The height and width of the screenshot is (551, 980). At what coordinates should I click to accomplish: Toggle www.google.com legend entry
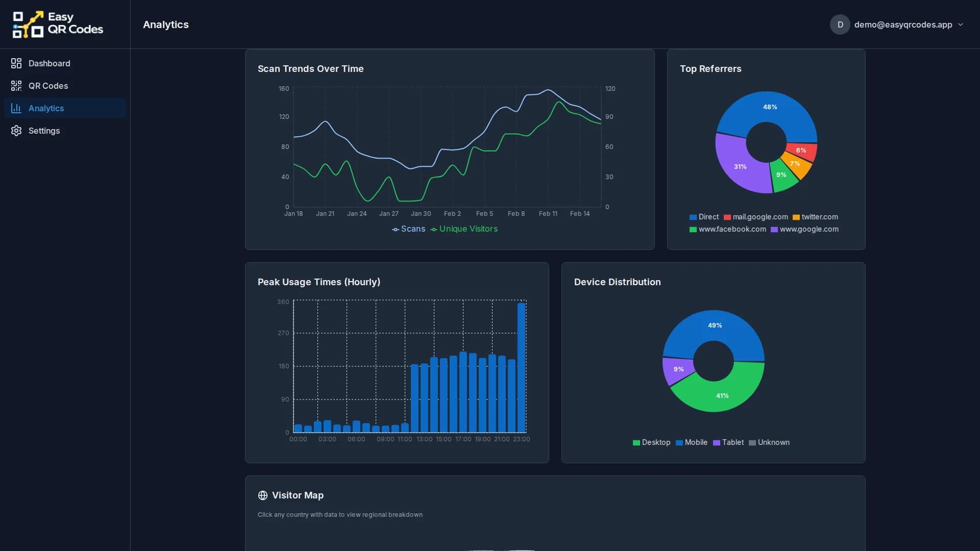point(804,229)
